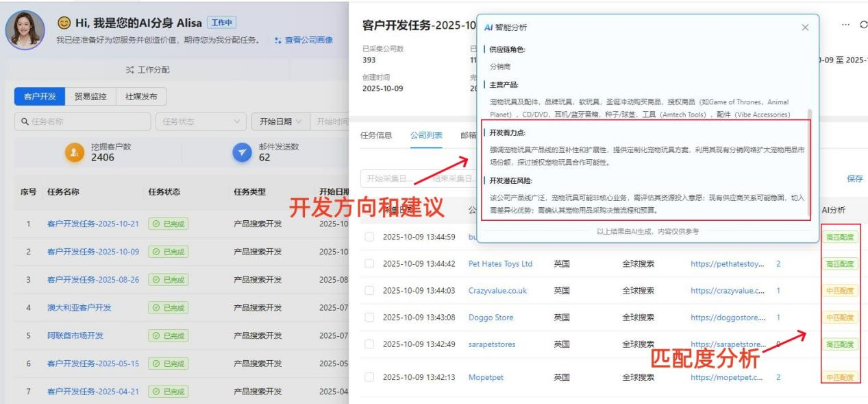868x404 pixels.
Task: Open the three-dots more options menu
Action: pos(845,25)
